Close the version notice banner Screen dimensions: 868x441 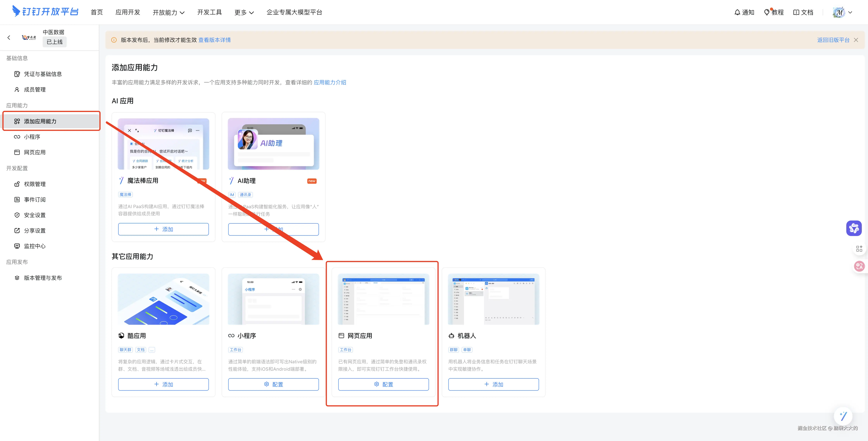(x=856, y=40)
